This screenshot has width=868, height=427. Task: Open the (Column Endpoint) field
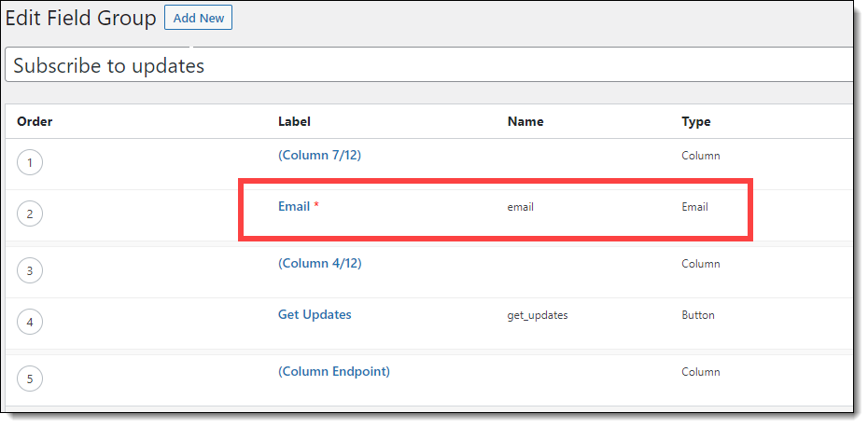334,372
